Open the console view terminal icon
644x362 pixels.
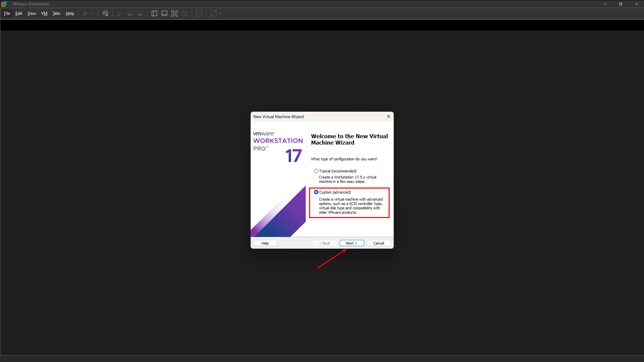[199, 13]
